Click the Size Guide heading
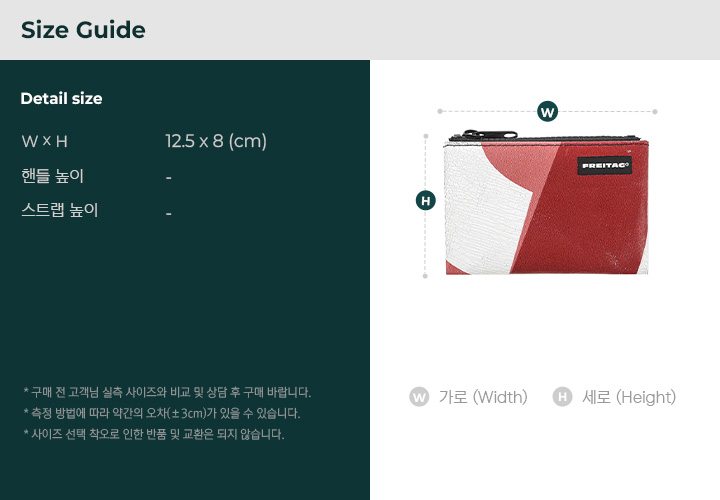 tap(83, 30)
